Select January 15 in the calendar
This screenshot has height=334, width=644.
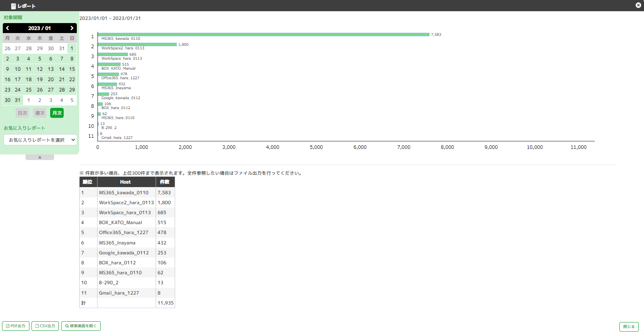(72, 69)
